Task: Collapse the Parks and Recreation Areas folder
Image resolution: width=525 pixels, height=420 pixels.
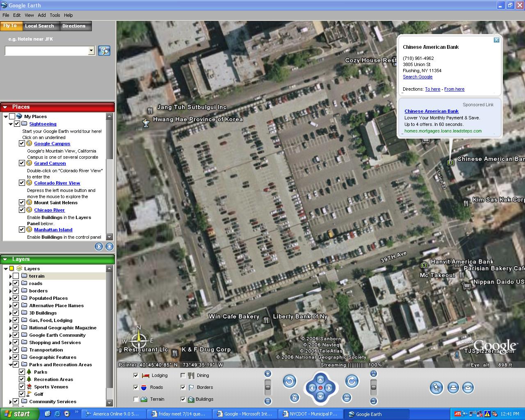Action: tap(11, 365)
